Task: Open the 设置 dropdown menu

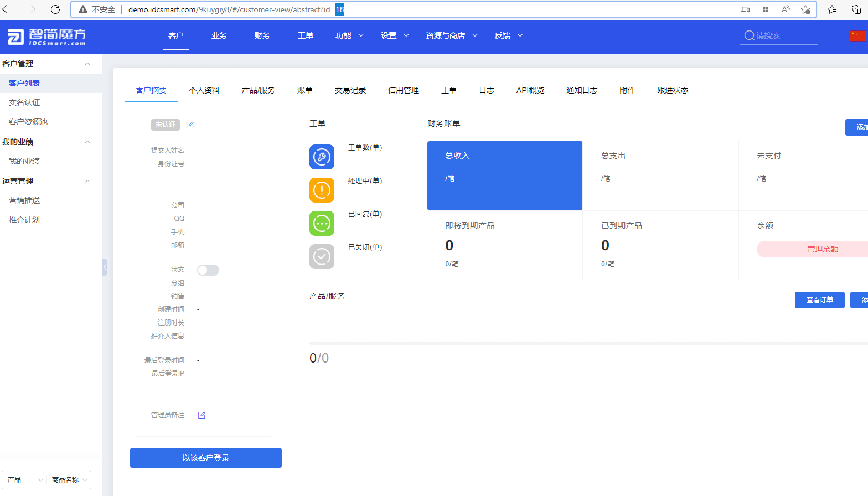Action: coord(395,35)
